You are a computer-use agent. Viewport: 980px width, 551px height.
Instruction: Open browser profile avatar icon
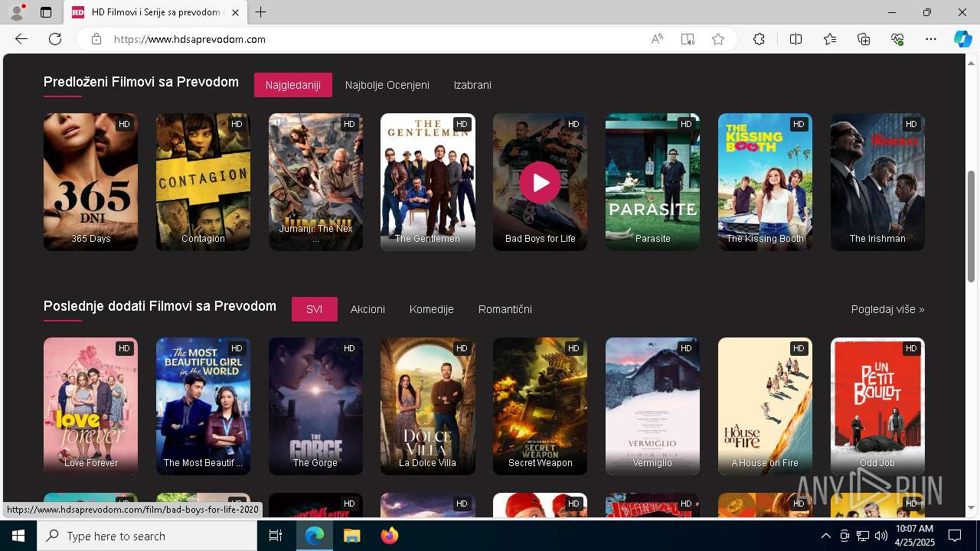[17, 12]
